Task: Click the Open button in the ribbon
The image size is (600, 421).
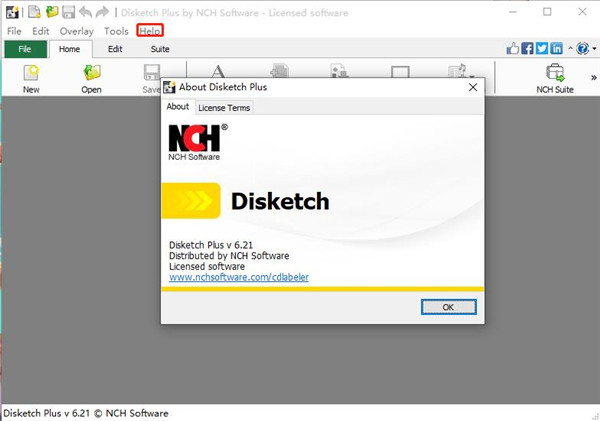Action: (x=91, y=79)
